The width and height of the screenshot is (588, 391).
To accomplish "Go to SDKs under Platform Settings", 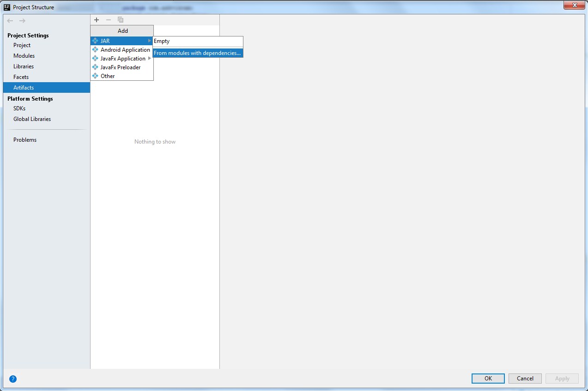I will click(x=19, y=108).
